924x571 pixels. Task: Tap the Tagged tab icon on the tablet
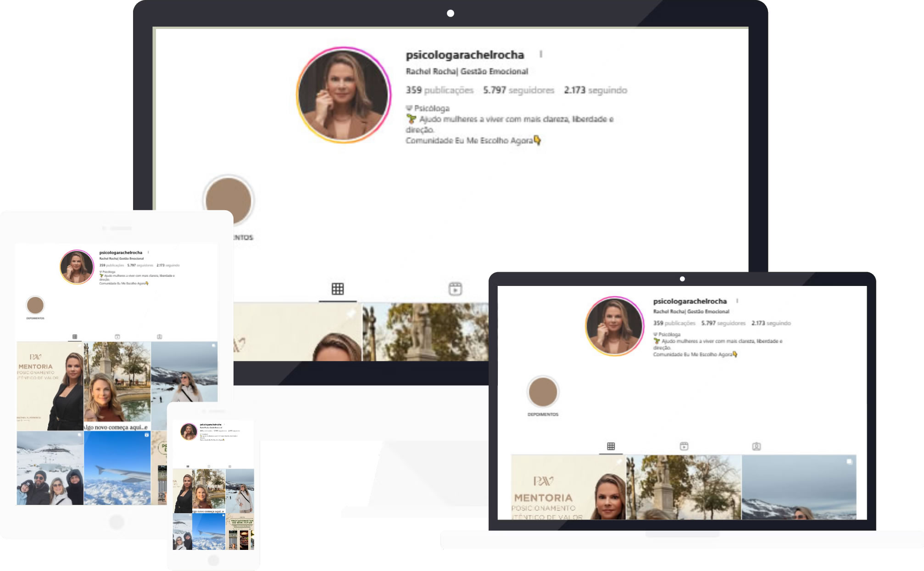click(x=159, y=337)
